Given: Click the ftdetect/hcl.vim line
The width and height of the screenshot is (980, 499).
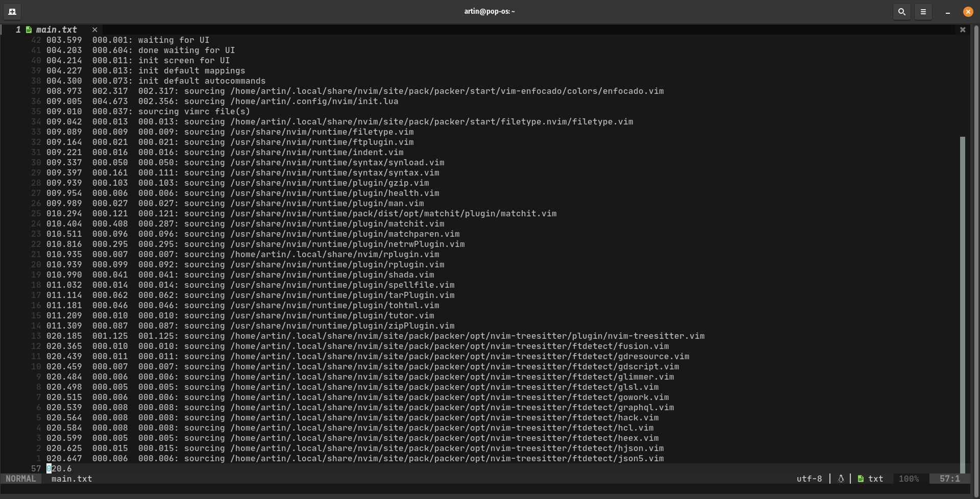Looking at the screenshot, I should tap(350, 428).
